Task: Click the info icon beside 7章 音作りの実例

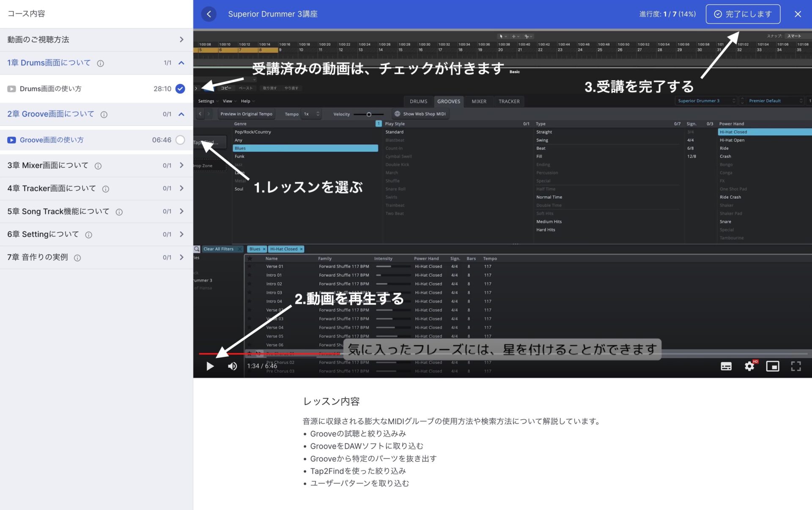Action: [77, 258]
